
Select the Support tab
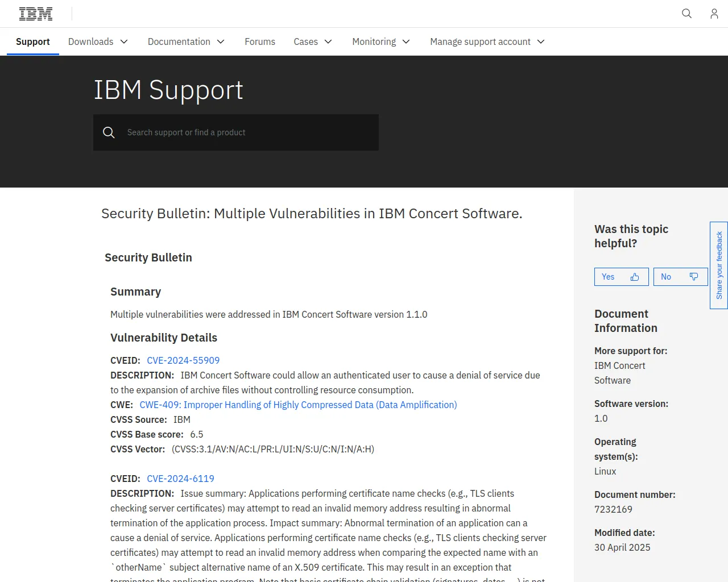33,41
